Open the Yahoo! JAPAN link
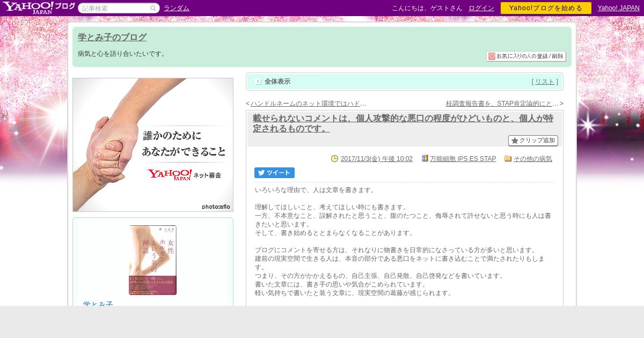Screen dimensions: 644x338 (619, 8)
